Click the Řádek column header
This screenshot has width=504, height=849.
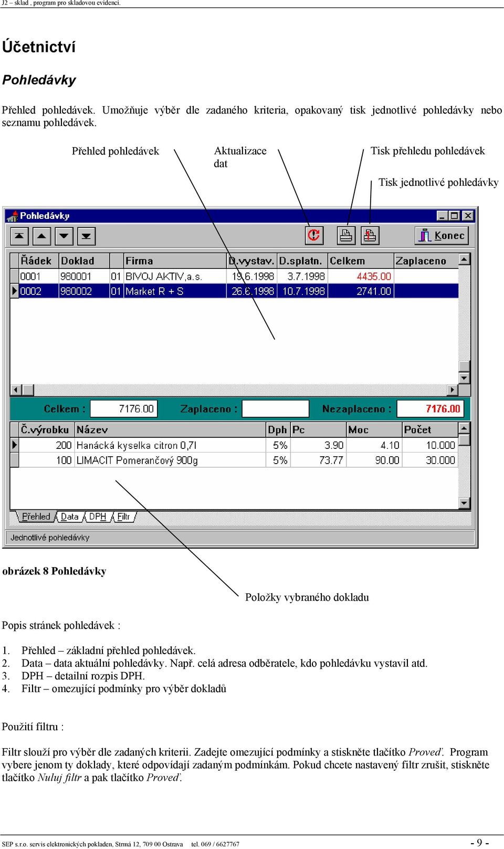38,261
